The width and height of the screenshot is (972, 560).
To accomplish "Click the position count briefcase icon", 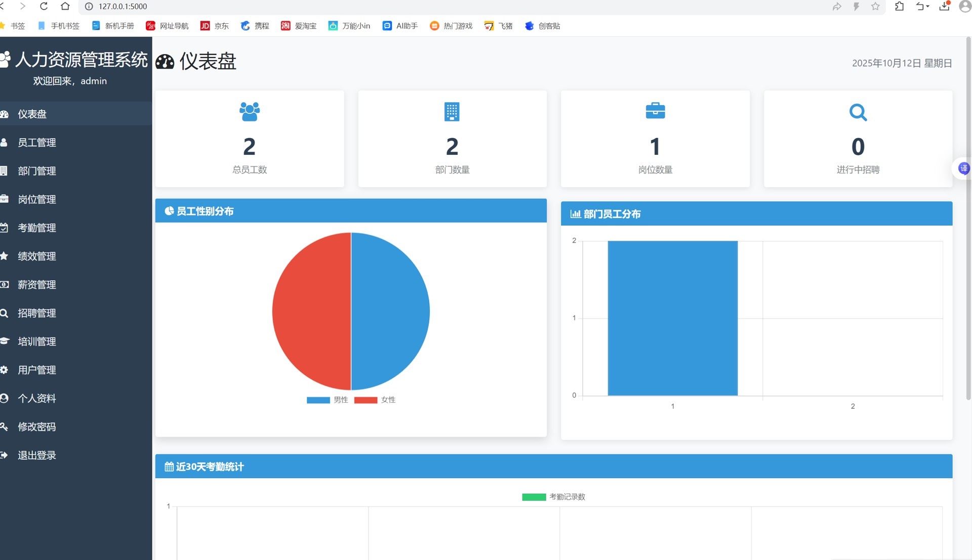I will click(x=655, y=110).
